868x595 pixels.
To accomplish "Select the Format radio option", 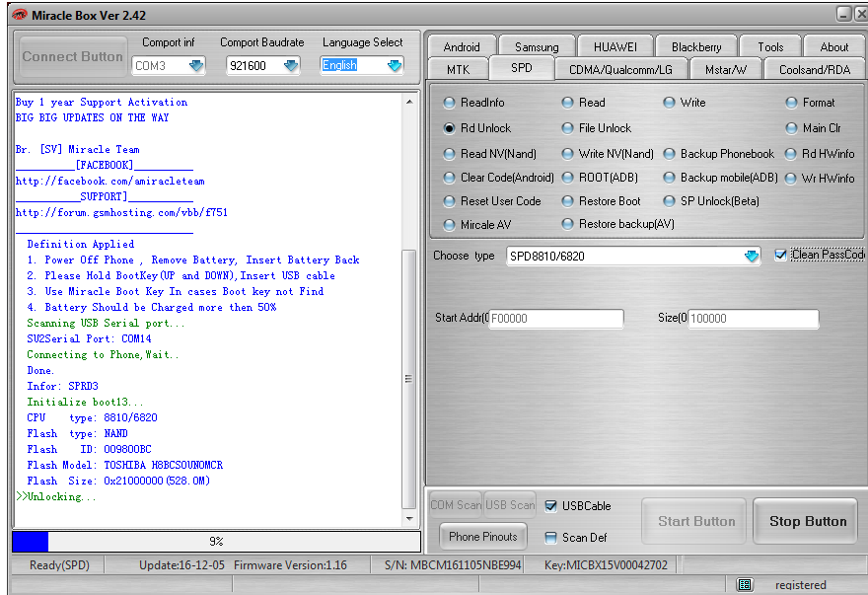I will pos(792,103).
